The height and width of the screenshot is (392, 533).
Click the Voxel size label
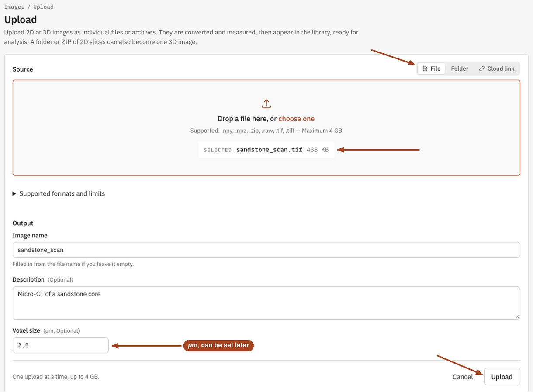(26, 330)
